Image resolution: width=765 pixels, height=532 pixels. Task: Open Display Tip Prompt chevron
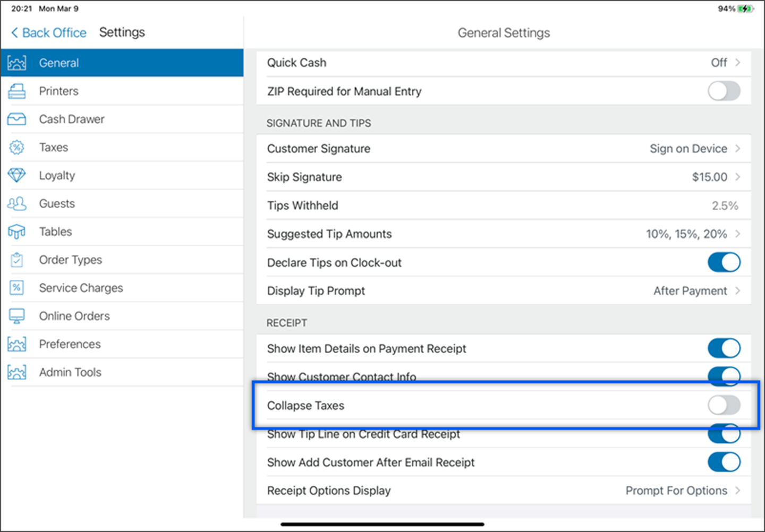point(738,290)
